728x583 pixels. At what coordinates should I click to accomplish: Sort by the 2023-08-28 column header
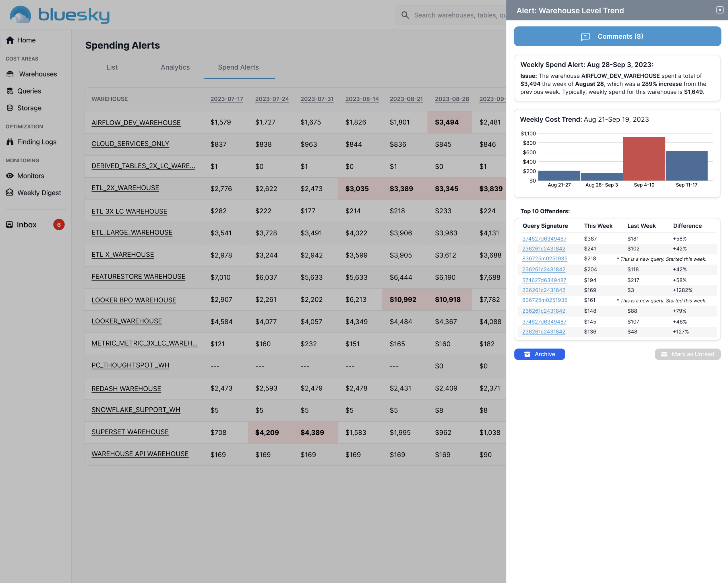[x=452, y=99]
